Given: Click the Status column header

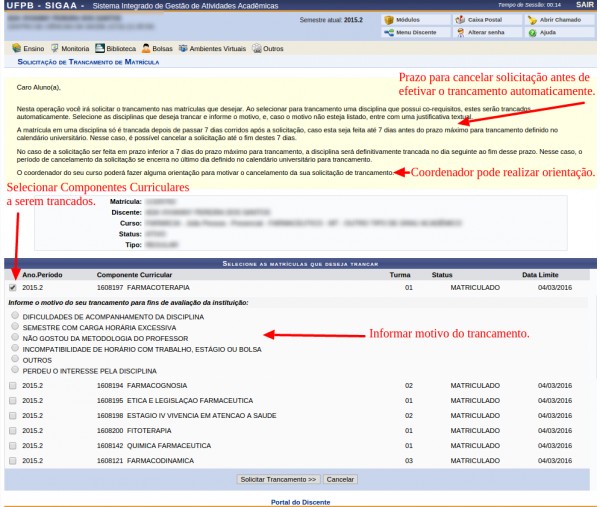Looking at the screenshot, I should (x=442, y=275).
